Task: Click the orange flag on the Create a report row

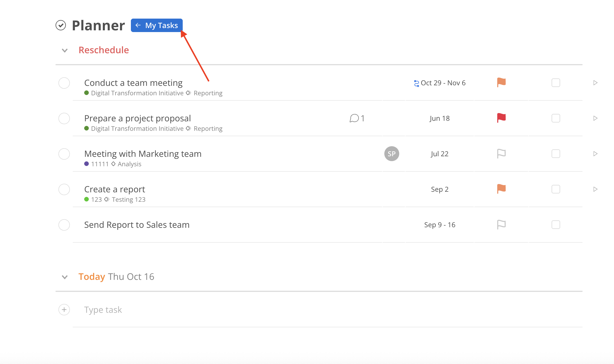Action: click(x=501, y=189)
